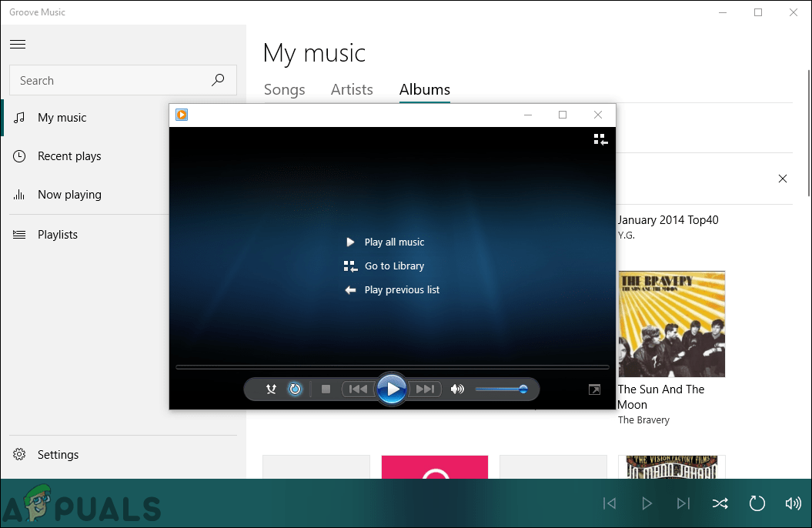Mute audio via the speaker icon in media player

[x=457, y=389]
